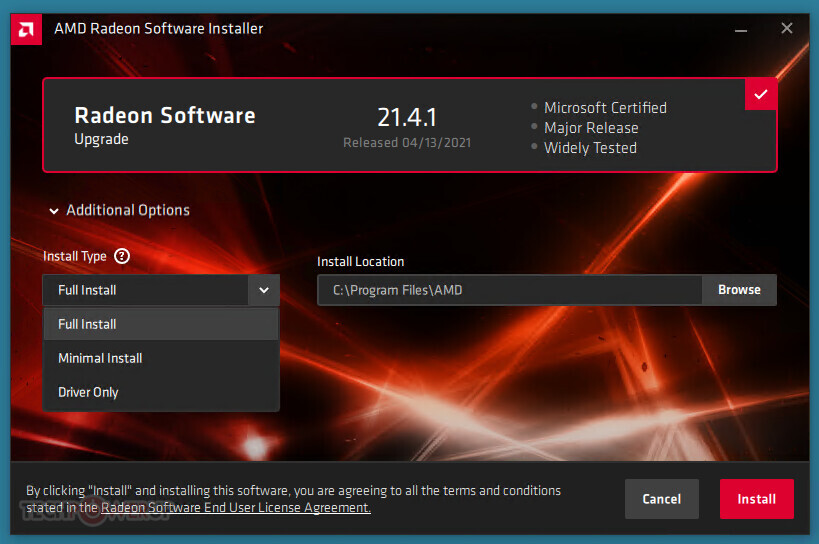Click the Install Type dropdown arrow
This screenshot has width=819, height=544.
point(264,290)
